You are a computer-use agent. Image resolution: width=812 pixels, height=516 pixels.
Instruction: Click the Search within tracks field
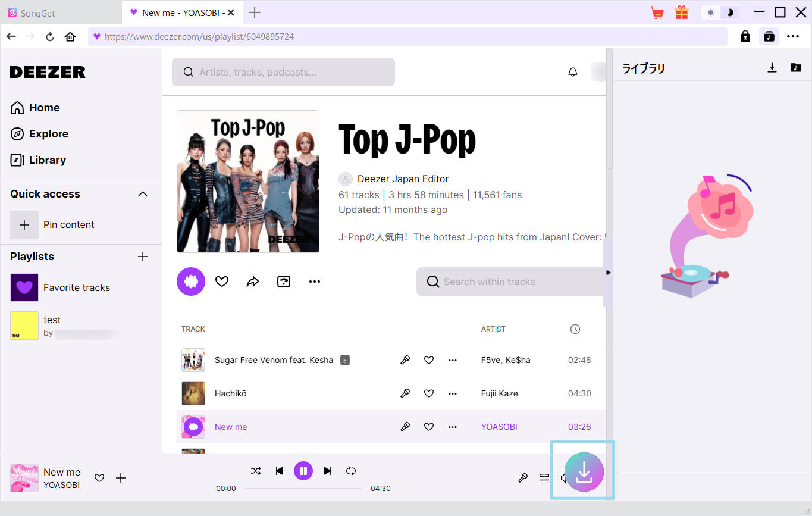coord(510,282)
